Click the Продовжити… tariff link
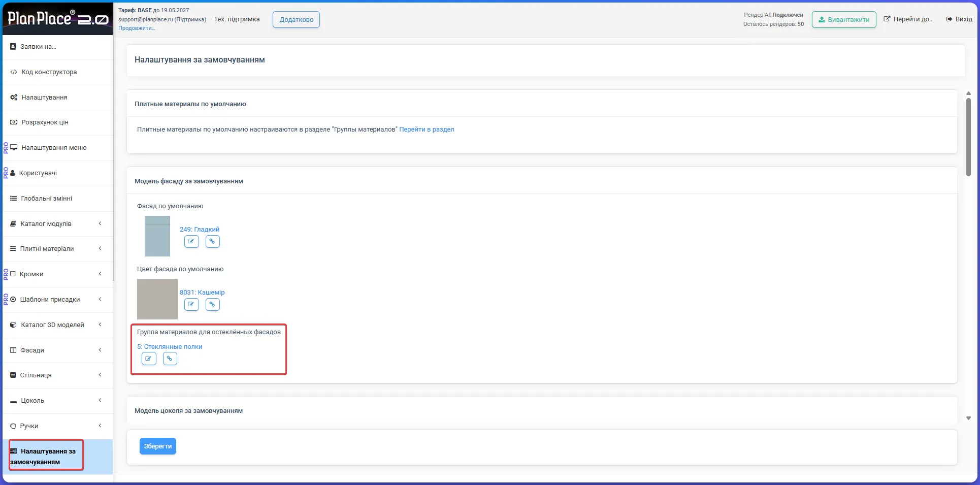 (137, 28)
